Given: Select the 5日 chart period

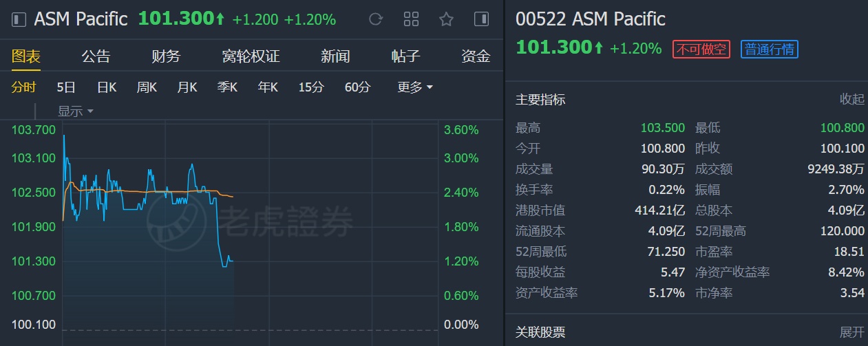Looking at the screenshot, I should [66, 87].
